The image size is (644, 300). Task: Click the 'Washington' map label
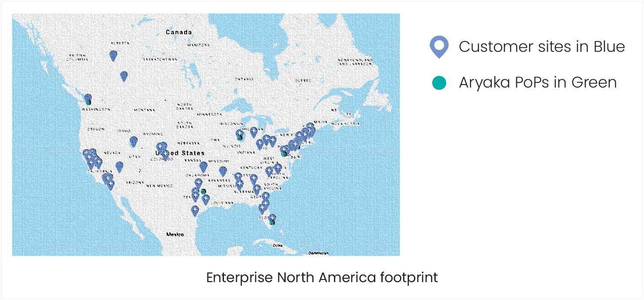pyautogui.click(x=95, y=110)
